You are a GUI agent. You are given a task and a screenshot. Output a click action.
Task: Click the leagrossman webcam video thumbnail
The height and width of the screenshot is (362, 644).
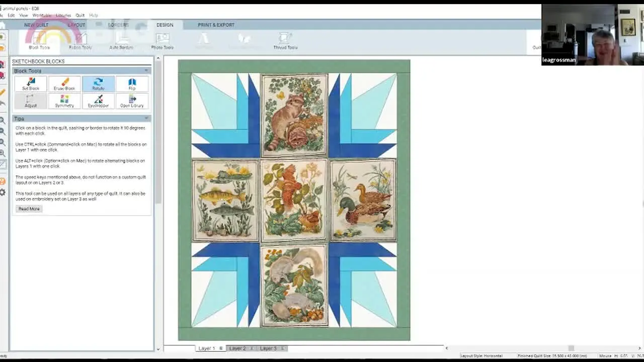(592, 35)
